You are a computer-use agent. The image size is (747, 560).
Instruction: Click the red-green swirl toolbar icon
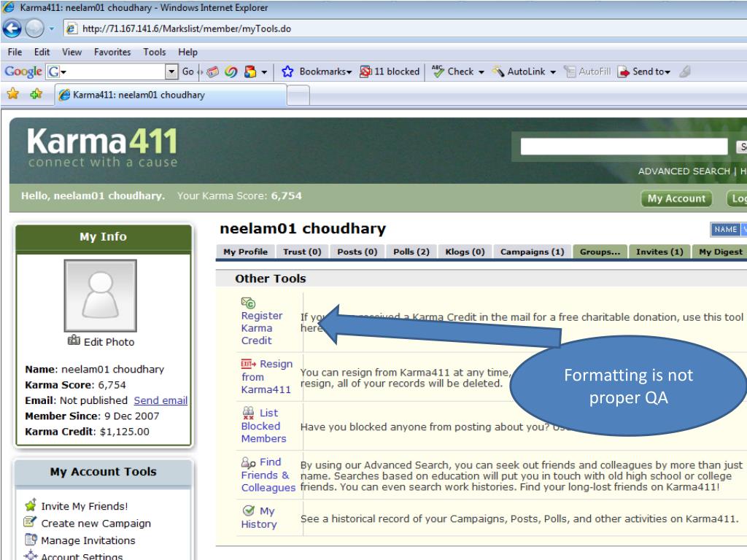pos(231,71)
